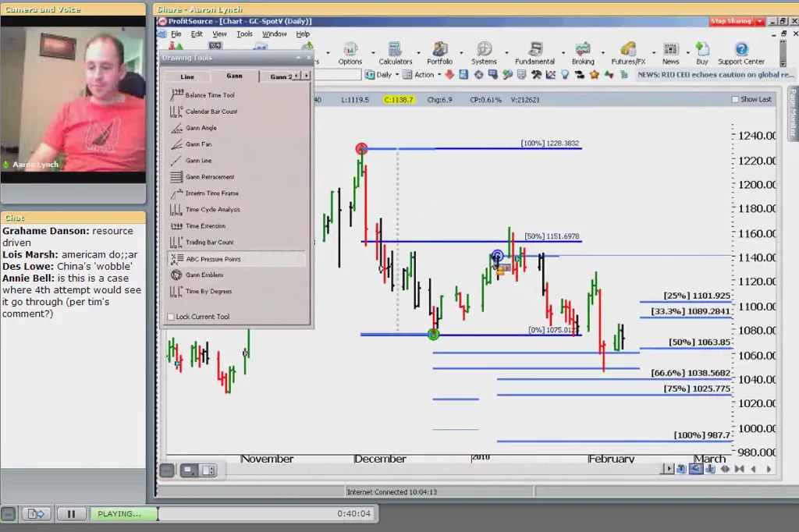Click the chart horizontal scrollbar right arrow

pyautogui.click(x=669, y=469)
